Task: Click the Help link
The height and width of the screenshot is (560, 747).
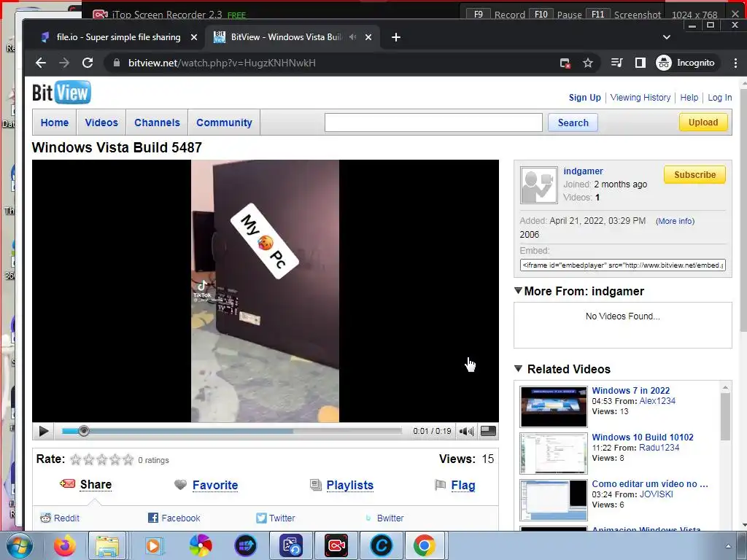Action: (x=689, y=97)
